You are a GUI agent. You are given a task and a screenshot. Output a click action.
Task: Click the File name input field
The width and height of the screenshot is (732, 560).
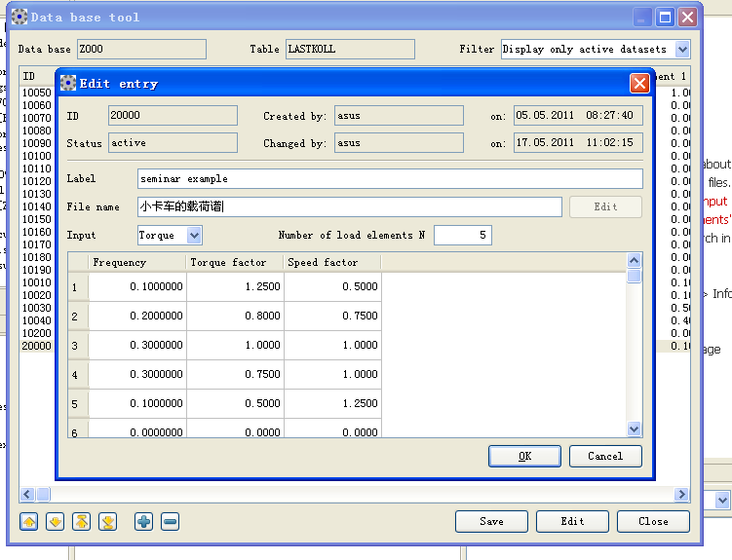pyautogui.click(x=349, y=206)
